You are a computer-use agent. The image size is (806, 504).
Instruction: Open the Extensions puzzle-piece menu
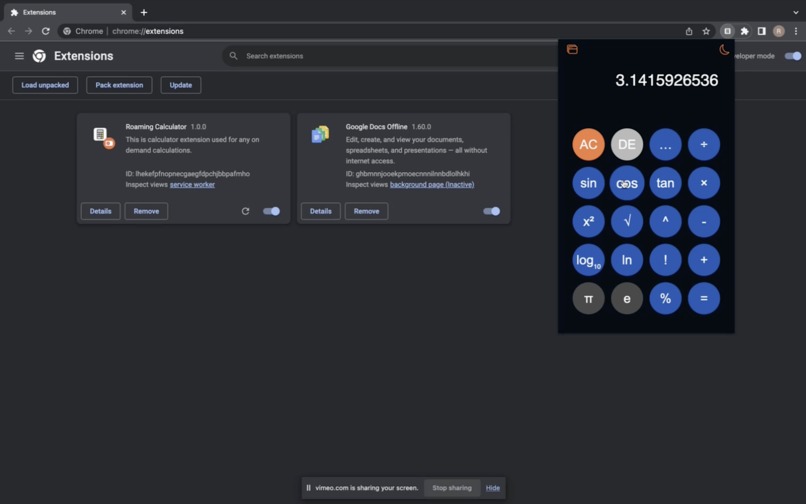tap(744, 31)
